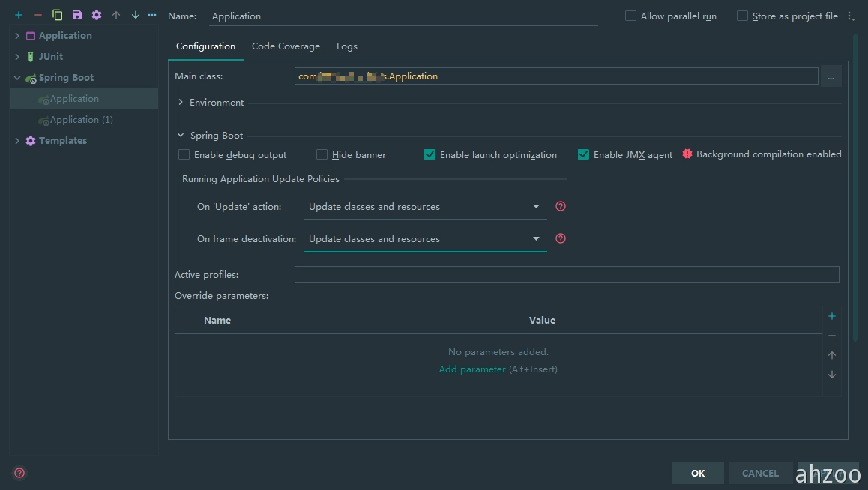Toggle the Hide banner checkbox
Image resolution: width=868 pixels, height=490 pixels.
322,154
